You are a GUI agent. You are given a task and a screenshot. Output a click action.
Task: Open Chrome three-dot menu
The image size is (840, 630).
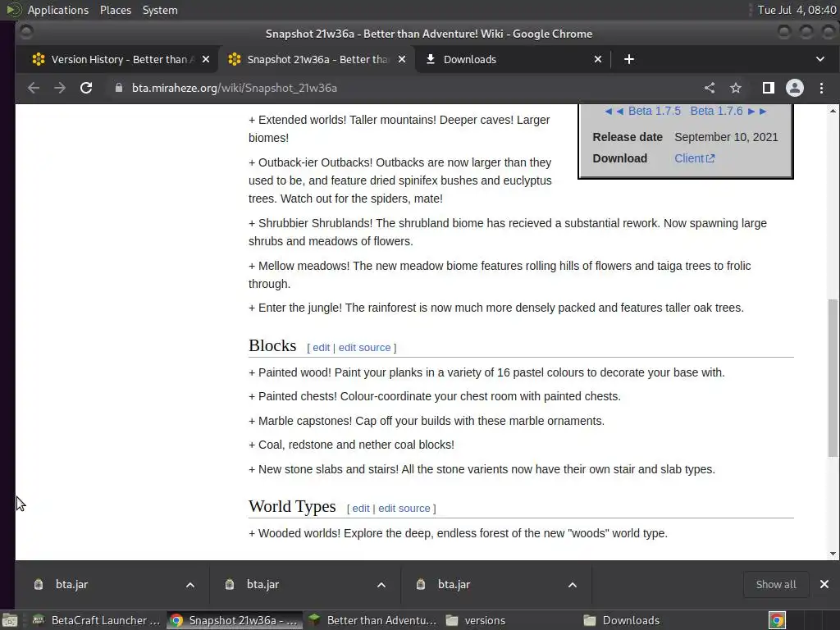click(x=821, y=88)
